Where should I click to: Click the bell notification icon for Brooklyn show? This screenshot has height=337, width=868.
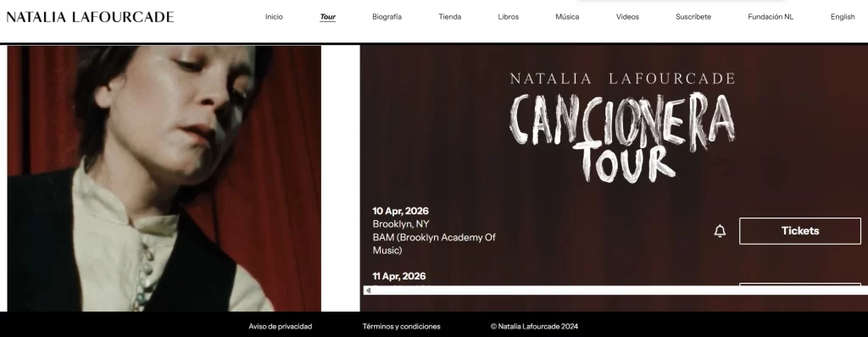coord(720,231)
